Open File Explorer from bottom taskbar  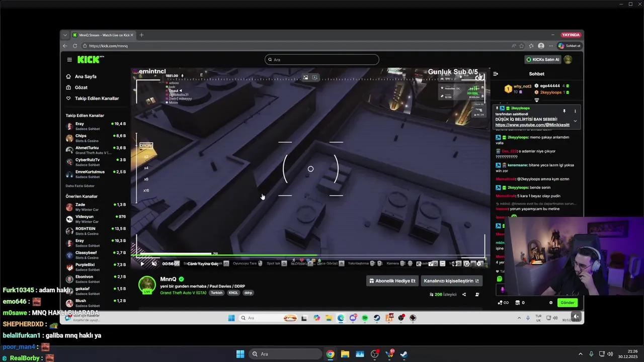345,354
